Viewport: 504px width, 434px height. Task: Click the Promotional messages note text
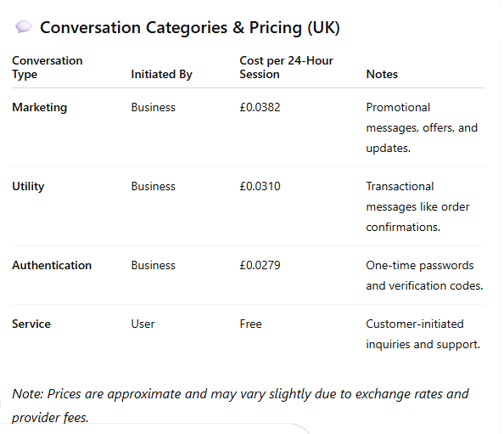point(422,127)
